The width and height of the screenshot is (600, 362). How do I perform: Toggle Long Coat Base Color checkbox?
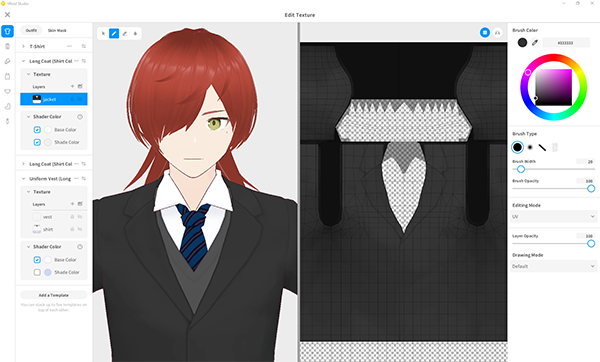37,130
